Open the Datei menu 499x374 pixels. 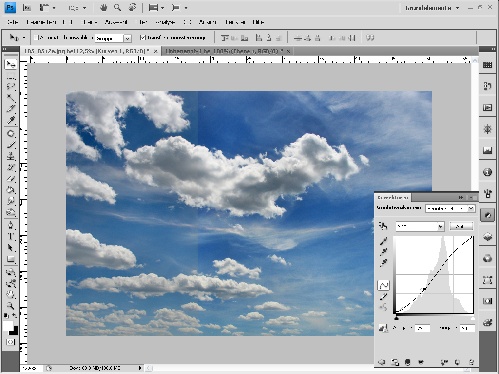point(13,22)
